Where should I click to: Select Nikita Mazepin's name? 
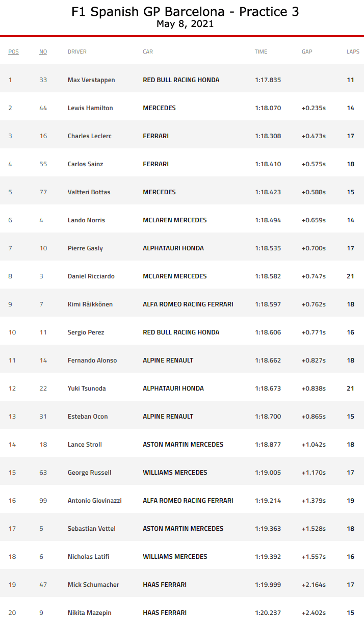point(89,613)
